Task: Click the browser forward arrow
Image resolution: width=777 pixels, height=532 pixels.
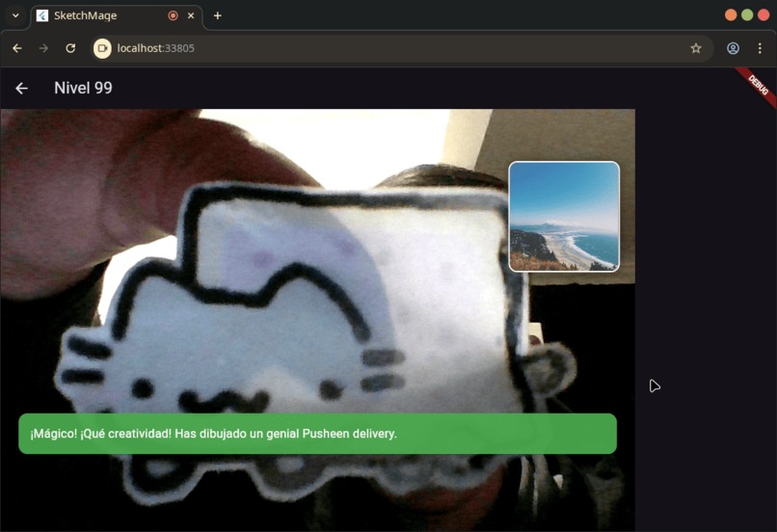Action: click(43, 48)
